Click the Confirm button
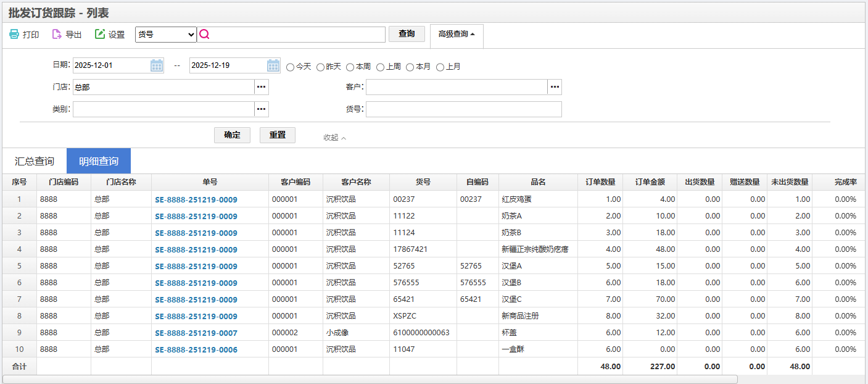868x384 pixels. 232,135
